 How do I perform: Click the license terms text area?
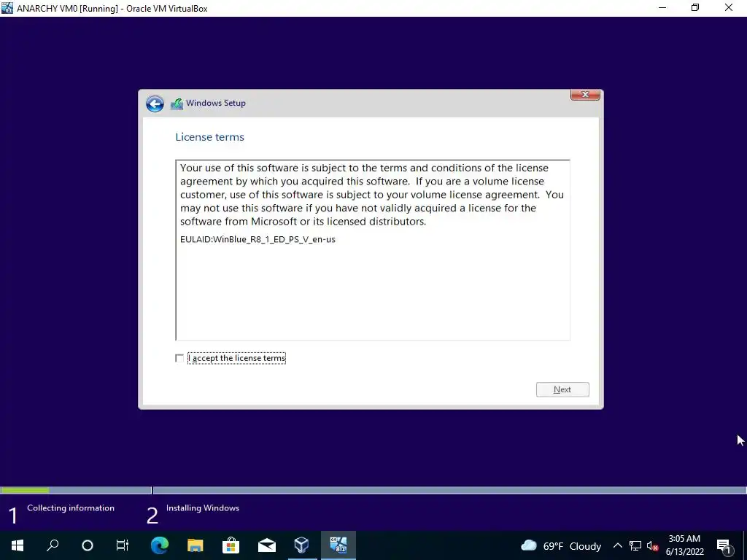click(x=373, y=250)
